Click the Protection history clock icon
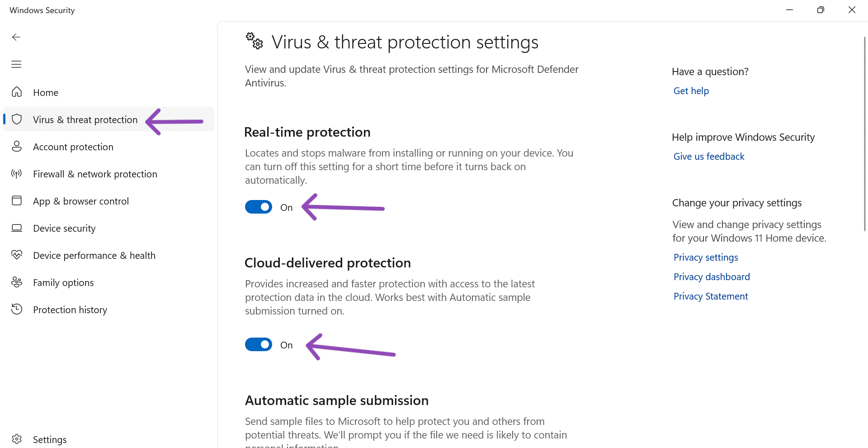This screenshot has height=448, width=868. pos(17,310)
